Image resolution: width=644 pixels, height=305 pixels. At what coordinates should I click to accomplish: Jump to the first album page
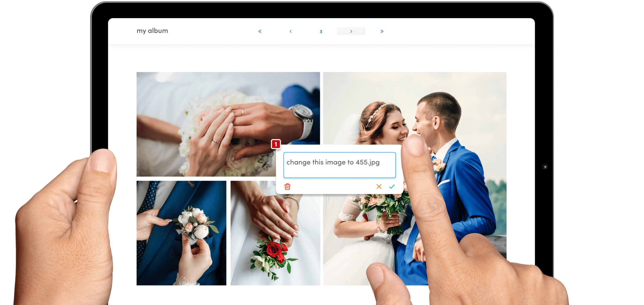(x=260, y=31)
